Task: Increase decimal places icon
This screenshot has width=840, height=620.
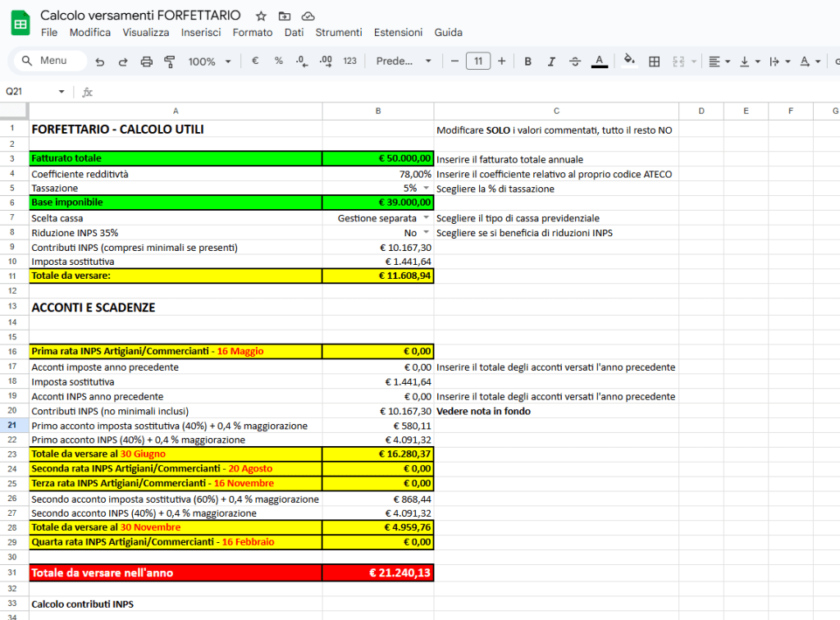Action: (x=325, y=62)
